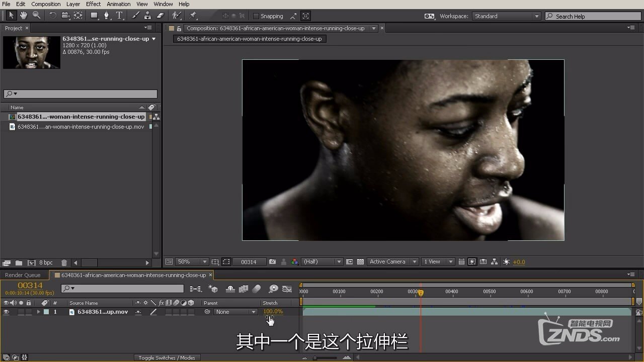This screenshot has height=362, width=644.
Task: Open the Graph Editor in timeline
Action: click(287, 289)
